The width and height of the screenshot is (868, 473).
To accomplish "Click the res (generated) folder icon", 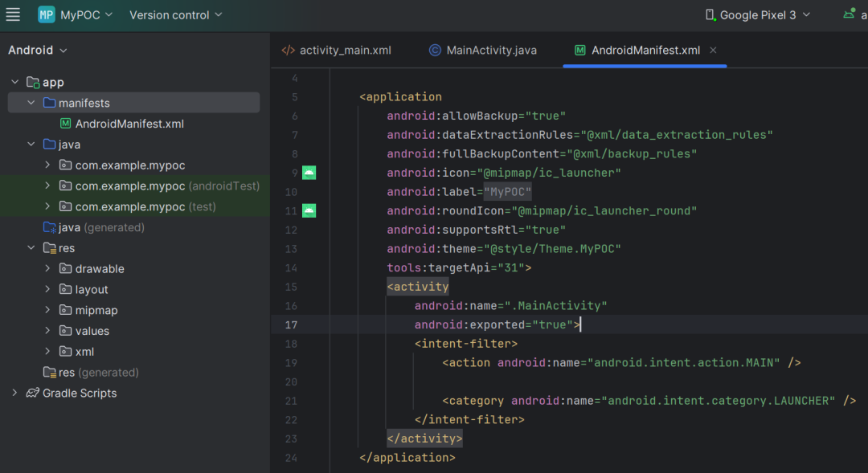I will (x=50, y=373).
